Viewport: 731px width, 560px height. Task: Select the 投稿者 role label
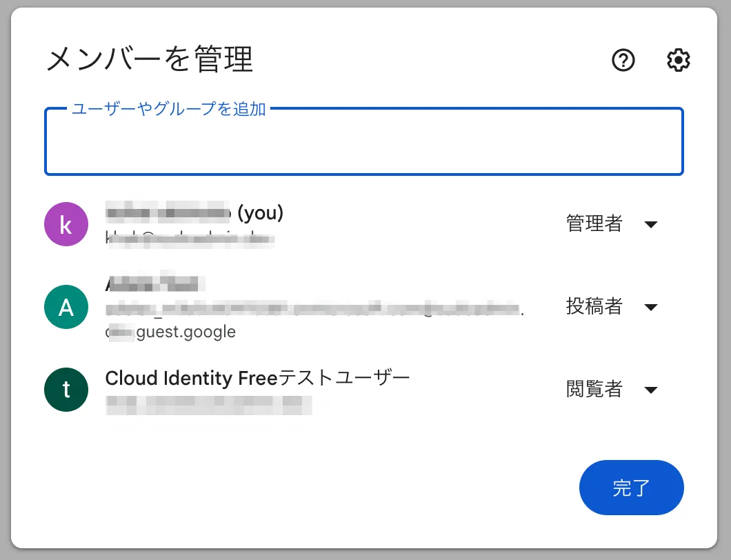[x=594, y=307]
